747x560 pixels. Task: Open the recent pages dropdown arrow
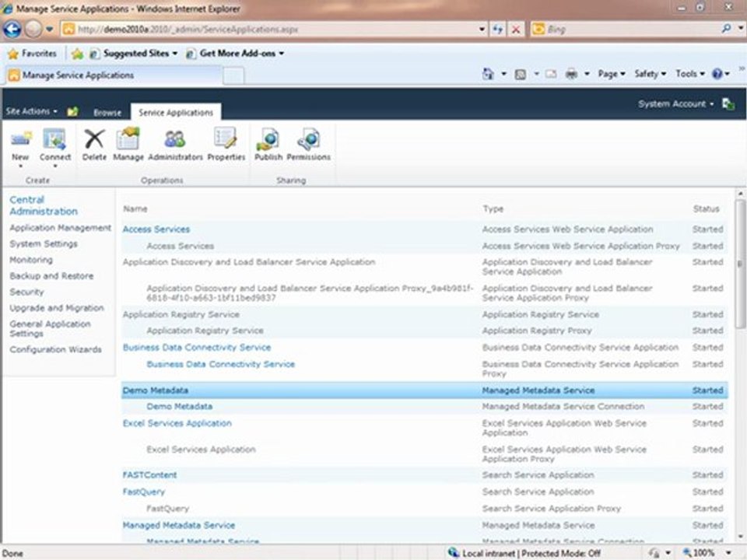click(50, 30)
